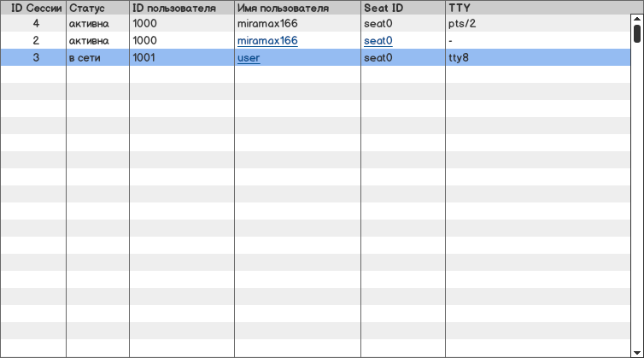Sort sessions by Seat ID header
The image size is (644, 358).
click(402, 8)
